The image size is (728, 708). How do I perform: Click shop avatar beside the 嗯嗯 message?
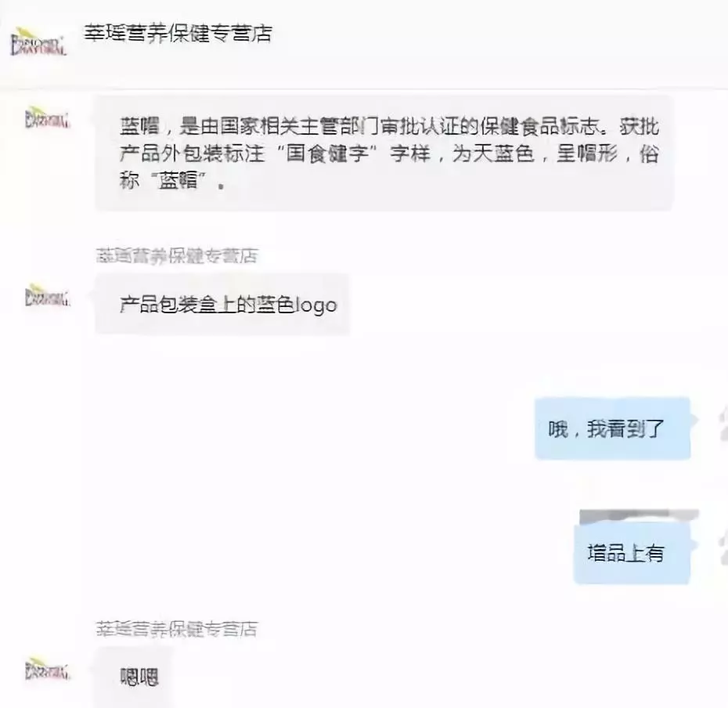click(46, 670)
